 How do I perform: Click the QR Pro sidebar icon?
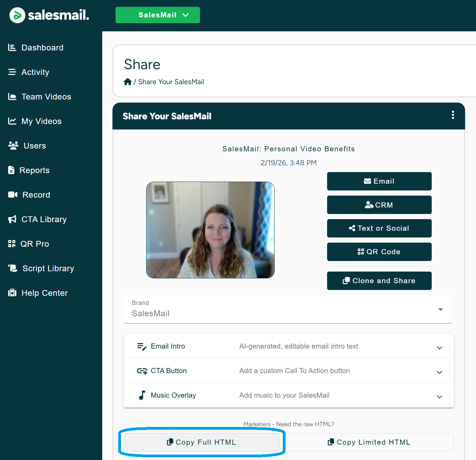point(12,244)
